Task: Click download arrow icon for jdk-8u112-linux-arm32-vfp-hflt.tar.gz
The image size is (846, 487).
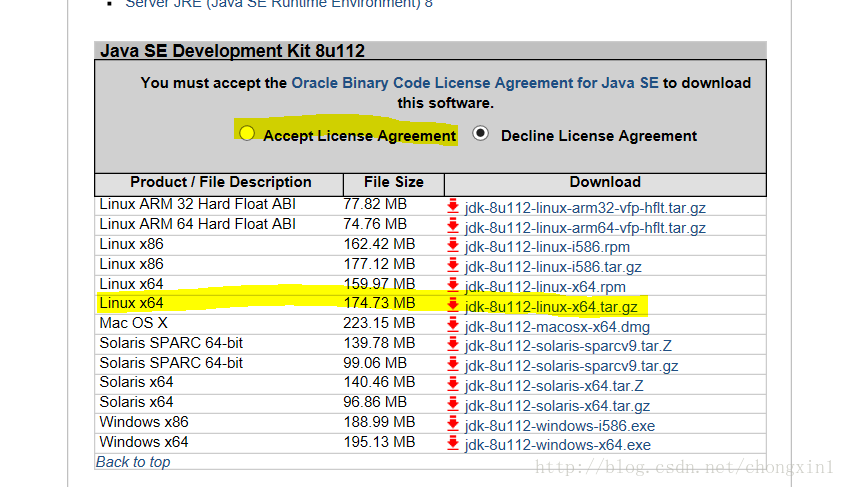Action: tap(453, 206)
